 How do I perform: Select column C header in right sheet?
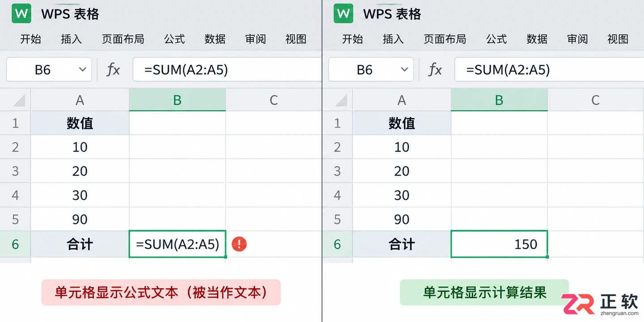tap(596, 100)
